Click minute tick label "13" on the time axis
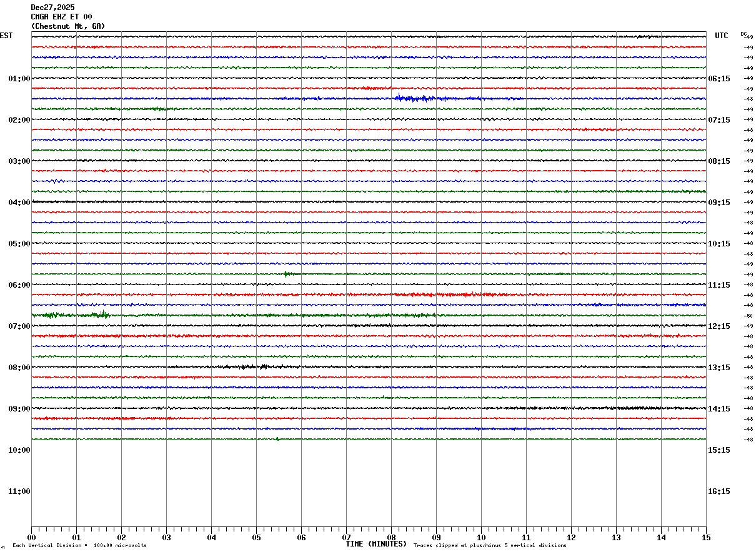The width and height of the screenshot is (756, 554). click(x=616, y=537)
